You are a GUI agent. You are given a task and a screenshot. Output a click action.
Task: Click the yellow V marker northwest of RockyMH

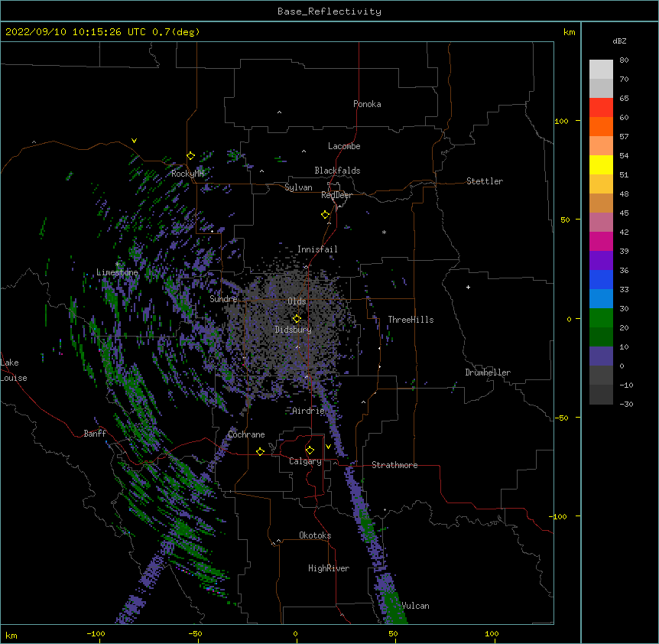(x=134, y=141)
